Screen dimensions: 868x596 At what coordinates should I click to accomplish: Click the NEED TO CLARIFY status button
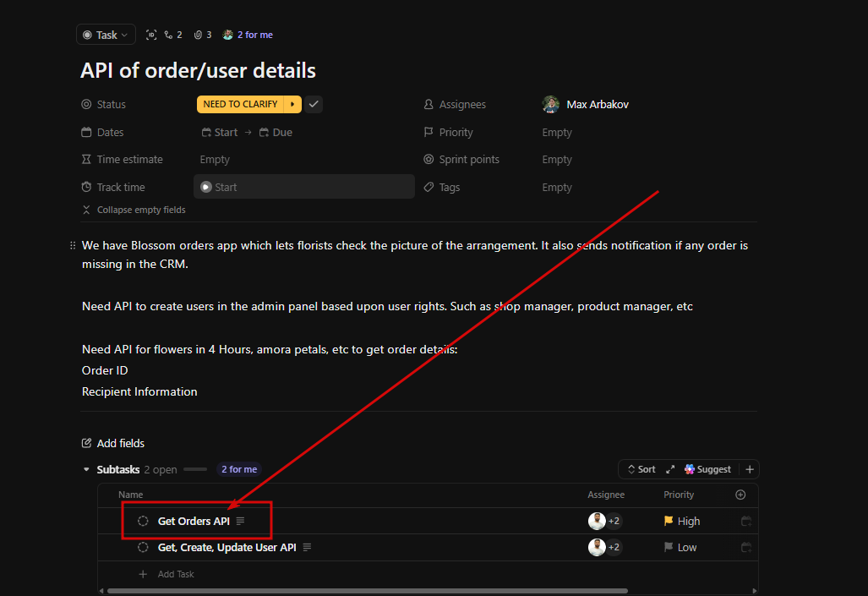[x=240, y=104]
